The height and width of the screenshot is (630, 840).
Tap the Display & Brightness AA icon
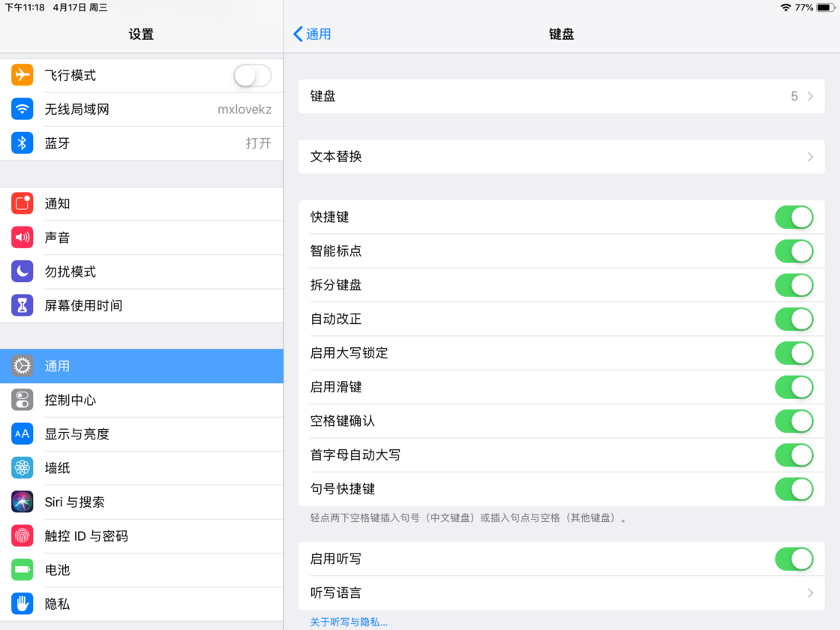pos(22,434)
